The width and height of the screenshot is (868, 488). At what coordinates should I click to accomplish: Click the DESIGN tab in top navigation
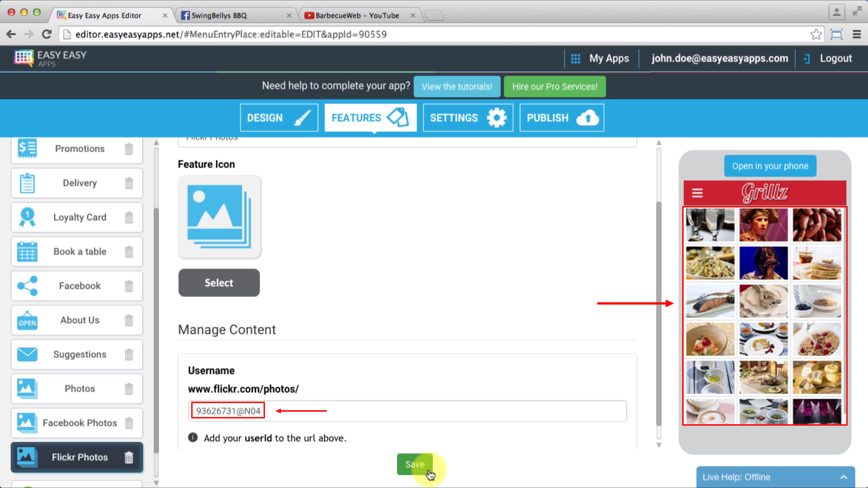pyautogui.click(x=278, y=117)
